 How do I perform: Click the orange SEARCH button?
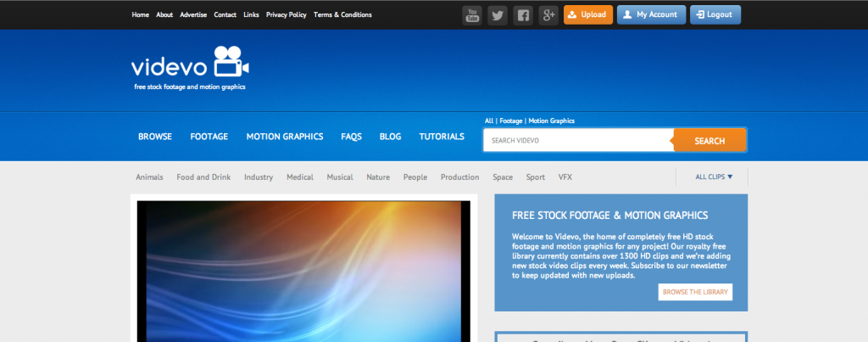(x=709, y=140)
